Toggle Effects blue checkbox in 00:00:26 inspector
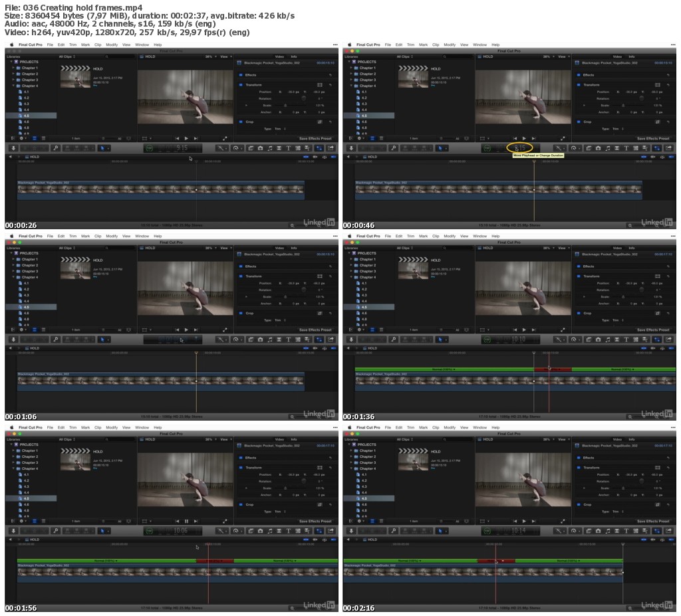681x616 pixels. tap(240, 75)
